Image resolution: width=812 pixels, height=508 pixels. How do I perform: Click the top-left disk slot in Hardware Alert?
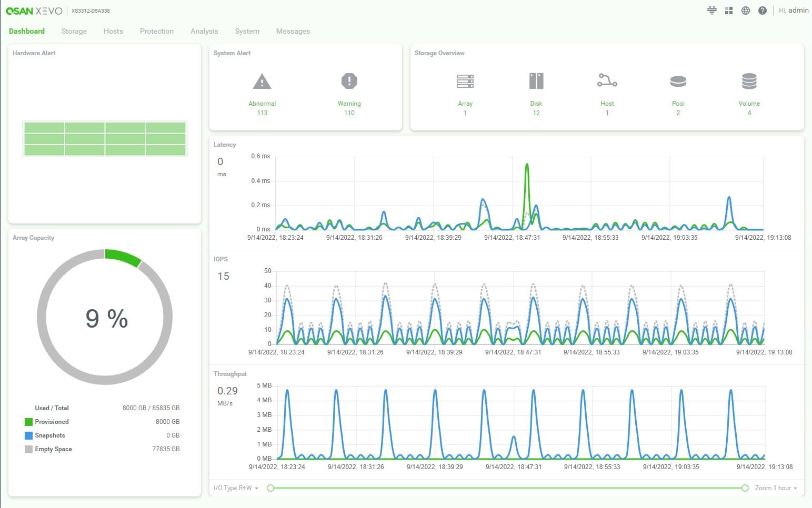[x=44, y=128]
